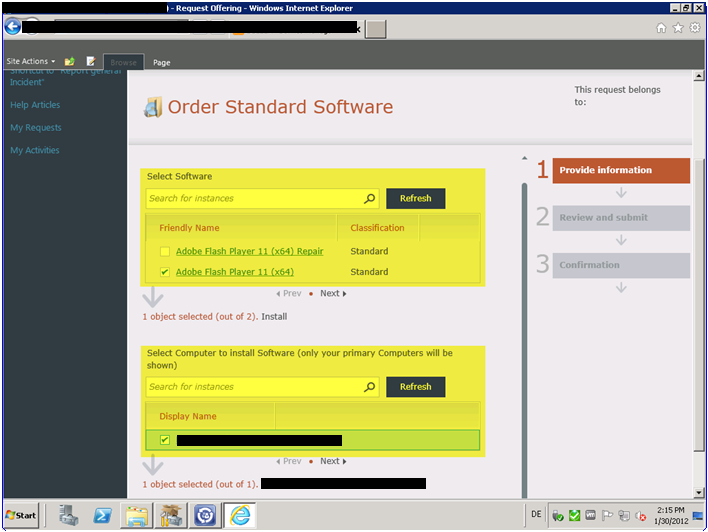Switch to the Browse ribbon tab
Screen dimensions: 708x532
tap(124, 62)
